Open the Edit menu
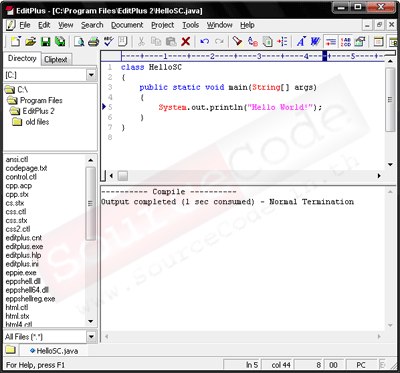Viewport: 400px width, 373px height. point(44,25)
